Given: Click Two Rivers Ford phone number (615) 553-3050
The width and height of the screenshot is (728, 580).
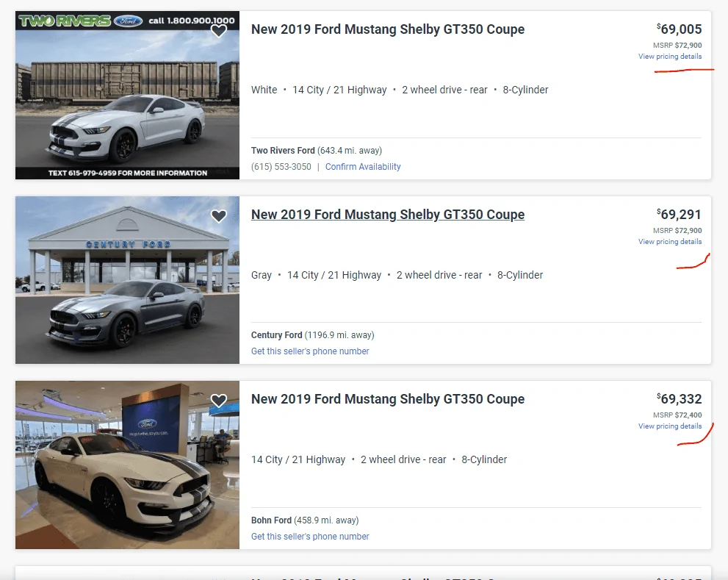Looking at the screenshot, I should click(281, 167).
